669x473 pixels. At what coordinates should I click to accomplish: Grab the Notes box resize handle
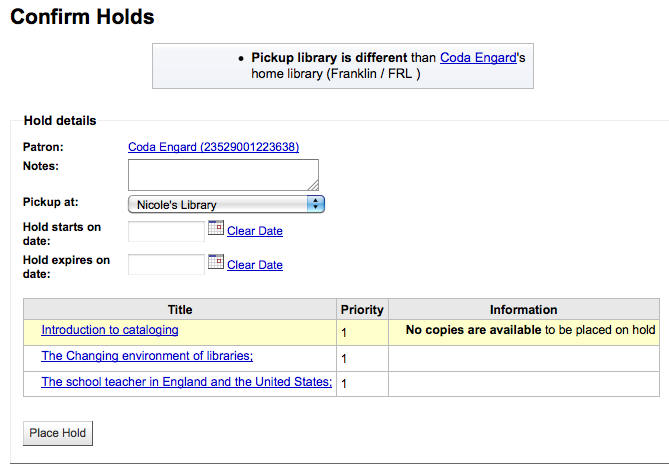pos(314,186)
